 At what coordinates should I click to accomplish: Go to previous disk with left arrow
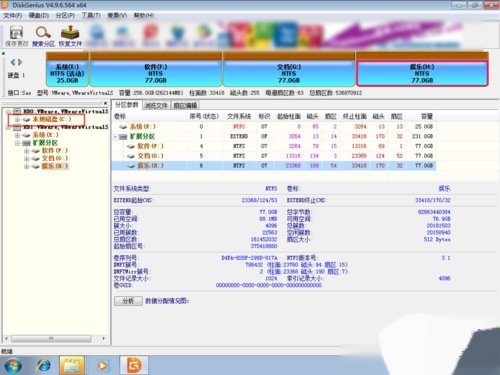[x=13, y=62]
